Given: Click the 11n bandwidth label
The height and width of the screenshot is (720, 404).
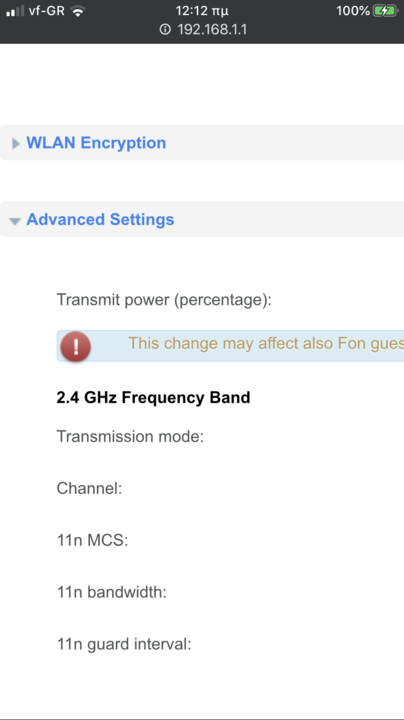Looking at the screenshot, I should (112, 592).
